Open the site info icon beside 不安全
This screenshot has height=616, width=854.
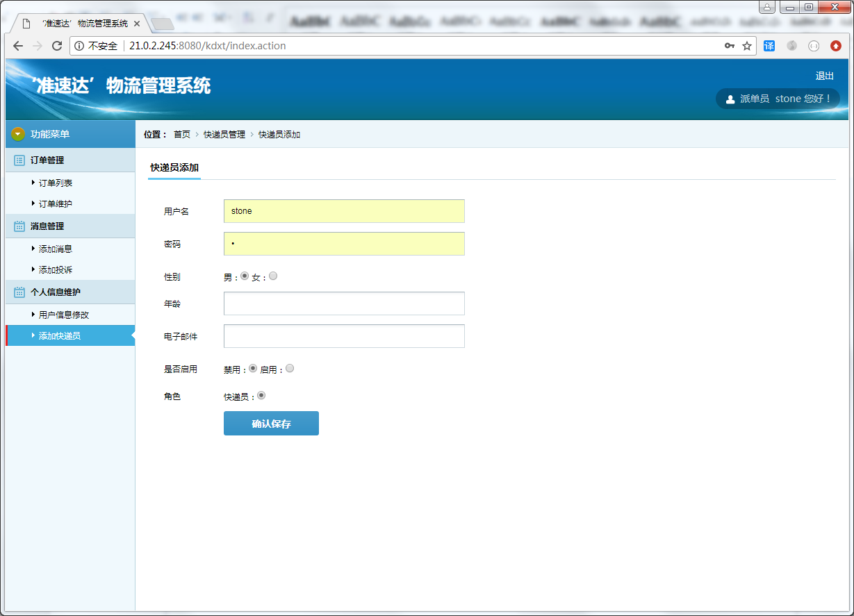pyautogui.click(x=79, y=46)
